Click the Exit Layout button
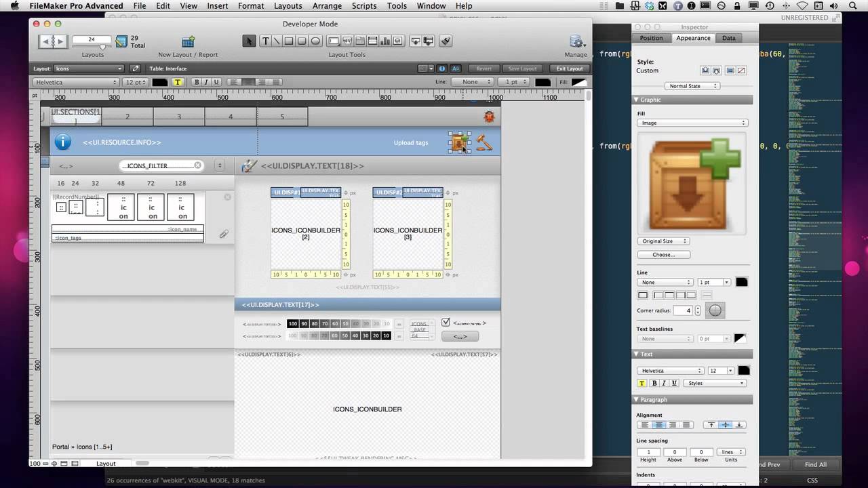Image resolution: width=868 pixels, height=488 pixels. pyautogui.click(x=570, y=68)
